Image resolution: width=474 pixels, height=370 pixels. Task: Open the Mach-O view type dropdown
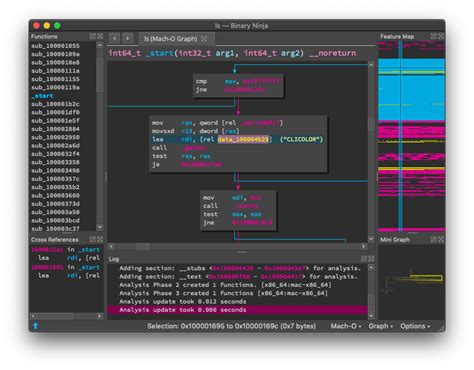pyautogui.click(x=346, y=326)
